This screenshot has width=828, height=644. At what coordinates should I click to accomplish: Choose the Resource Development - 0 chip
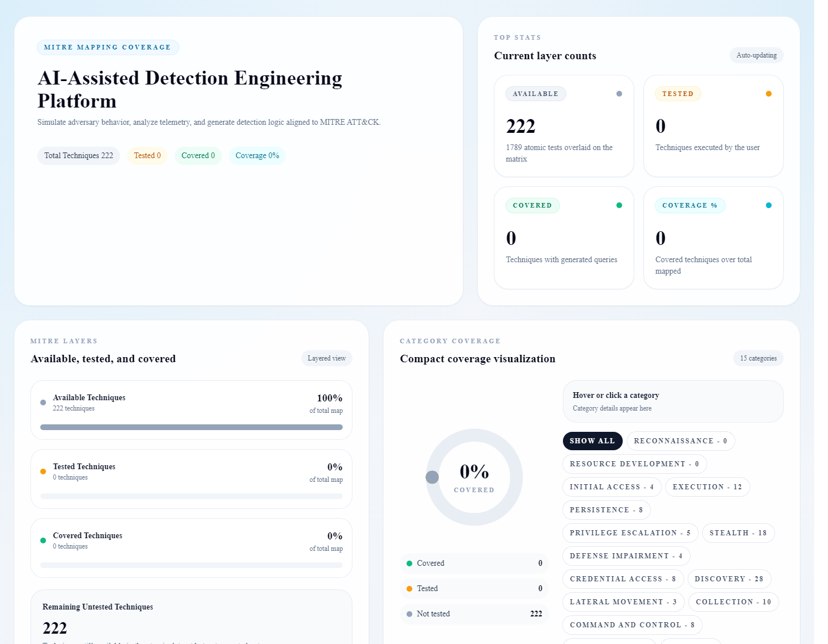(634, 464)
